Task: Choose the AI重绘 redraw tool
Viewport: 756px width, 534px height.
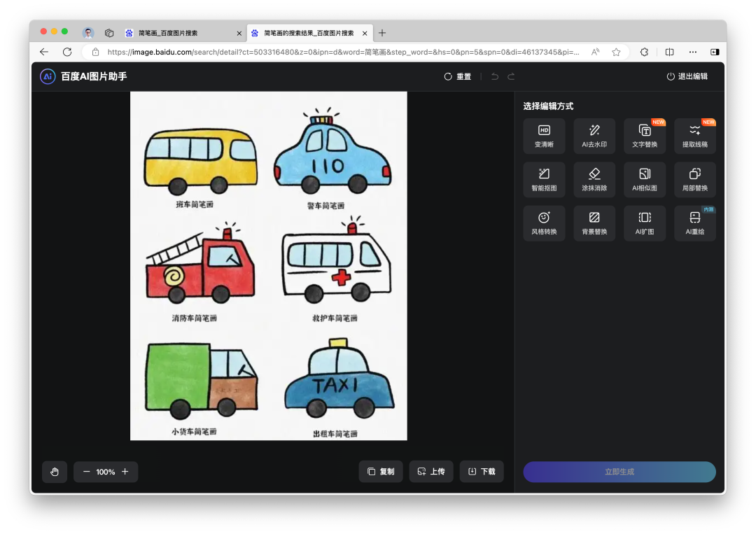Action: coord(695,223)
